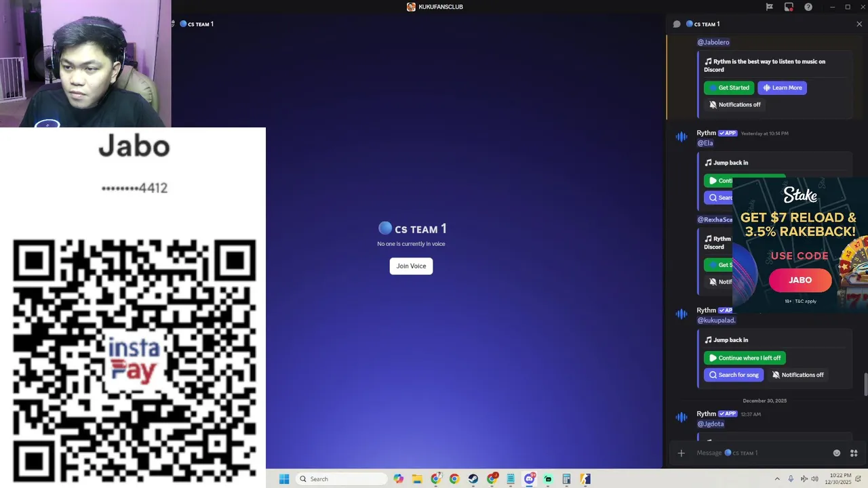Viewport: 868px width, 488px height.
Task: Click the @Jabolero mention
Action: coord(713,42)
